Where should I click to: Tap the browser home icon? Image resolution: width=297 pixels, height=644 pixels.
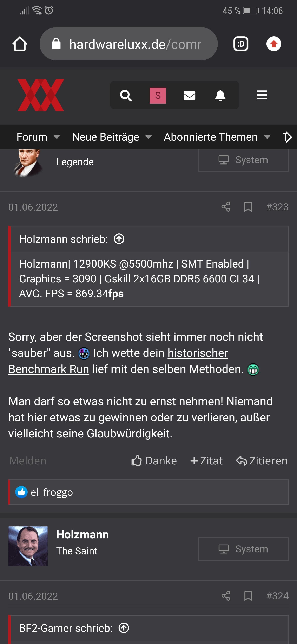pos(20,44)
